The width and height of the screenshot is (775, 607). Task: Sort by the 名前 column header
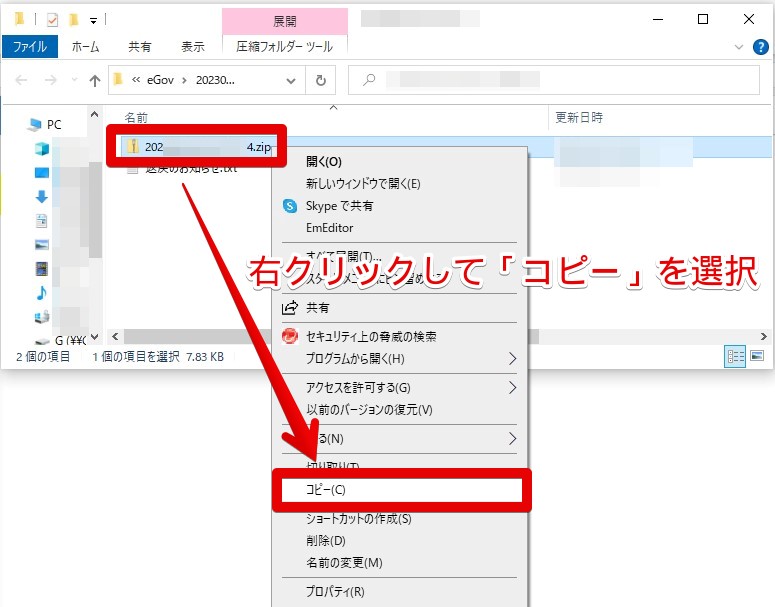pyautogui.click(x=136, y=118)
